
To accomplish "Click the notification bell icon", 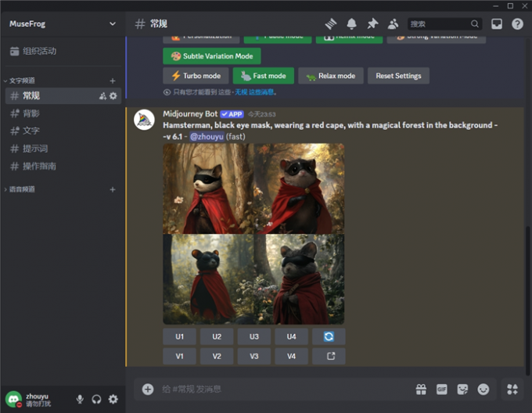I will (351, 23).
